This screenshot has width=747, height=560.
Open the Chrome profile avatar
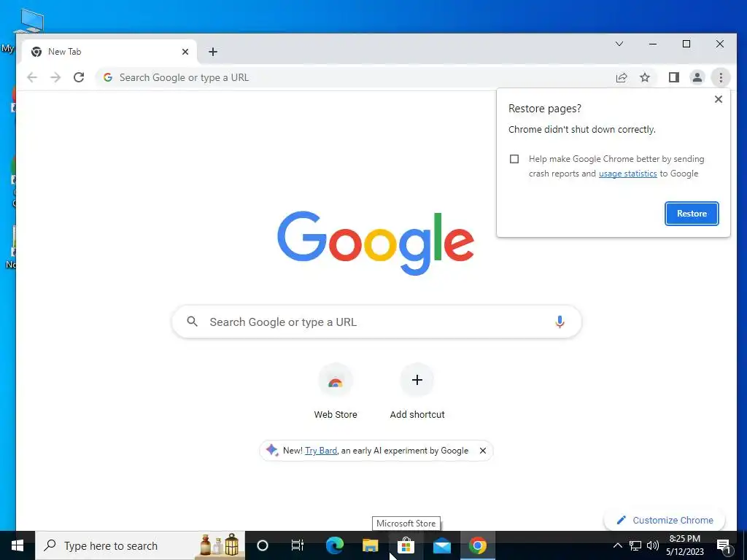click(697, 77)
